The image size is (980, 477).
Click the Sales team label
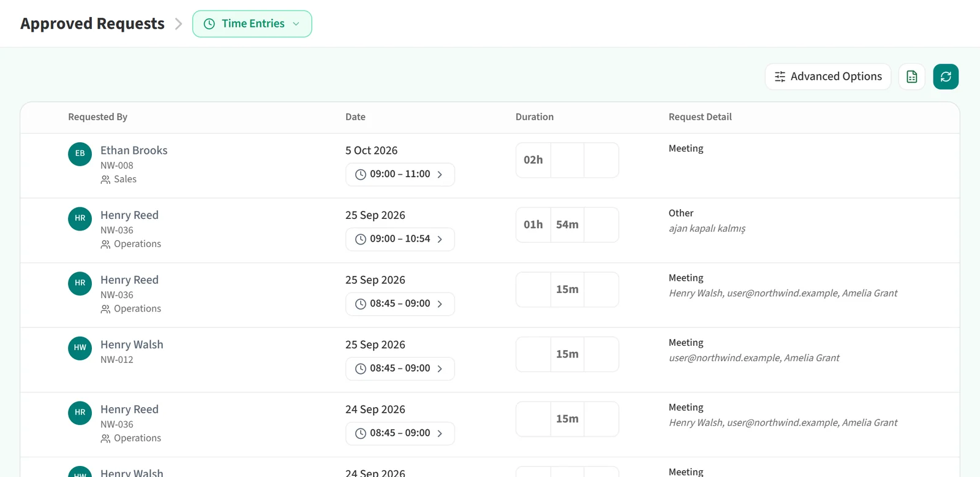(x=125, y=180)
